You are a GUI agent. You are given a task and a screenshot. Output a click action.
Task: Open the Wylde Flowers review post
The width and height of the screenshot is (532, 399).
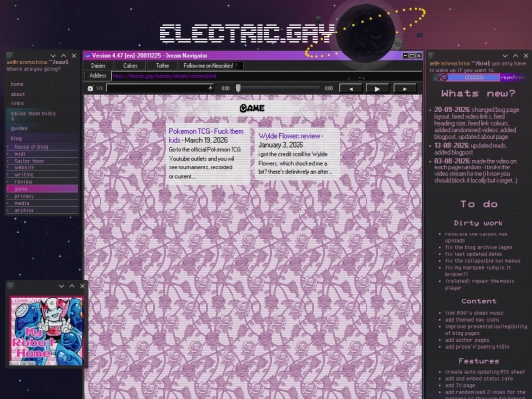[x=291, y=136]
